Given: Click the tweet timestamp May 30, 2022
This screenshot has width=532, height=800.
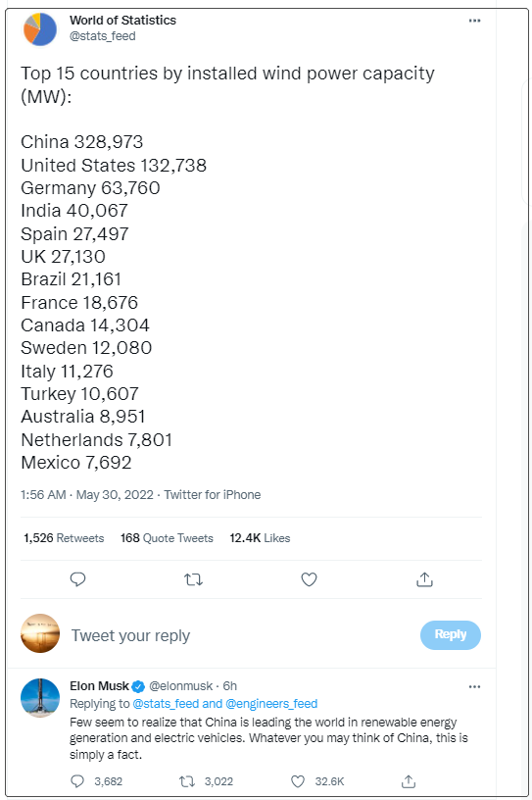Looking at the screenshot, I should click(x=115, y=494).
